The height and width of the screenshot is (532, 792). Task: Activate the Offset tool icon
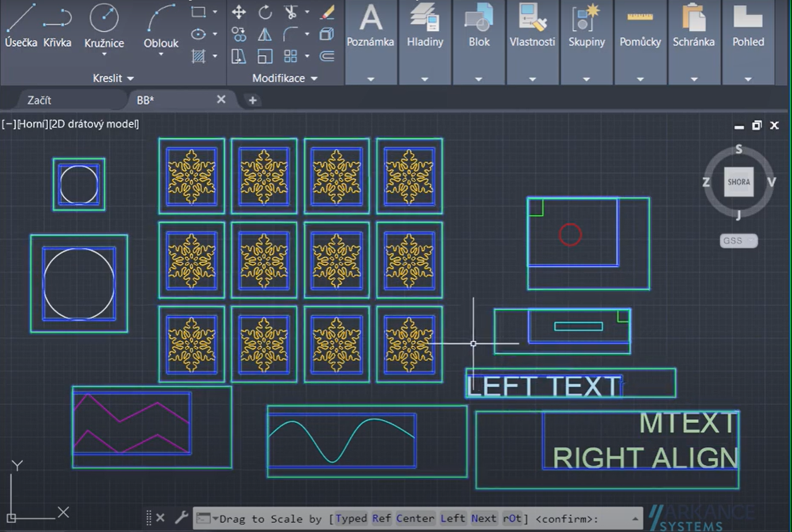coord(327,56)
